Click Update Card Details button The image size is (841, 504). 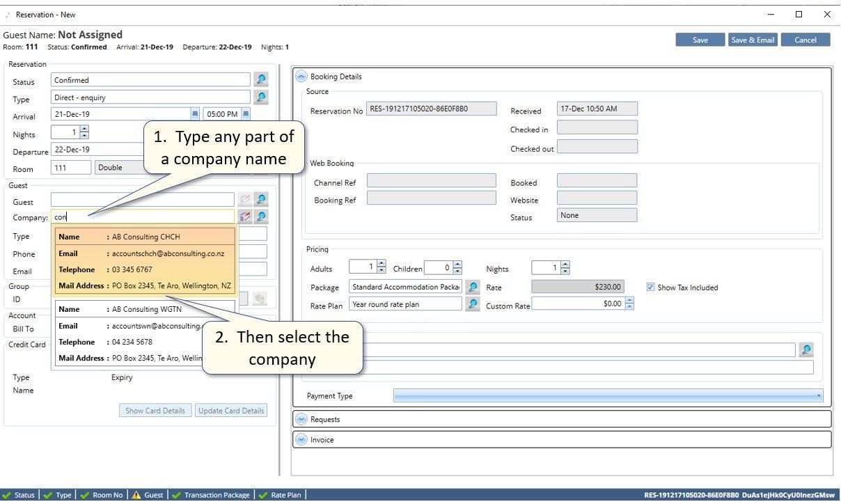tap(231, 411)
